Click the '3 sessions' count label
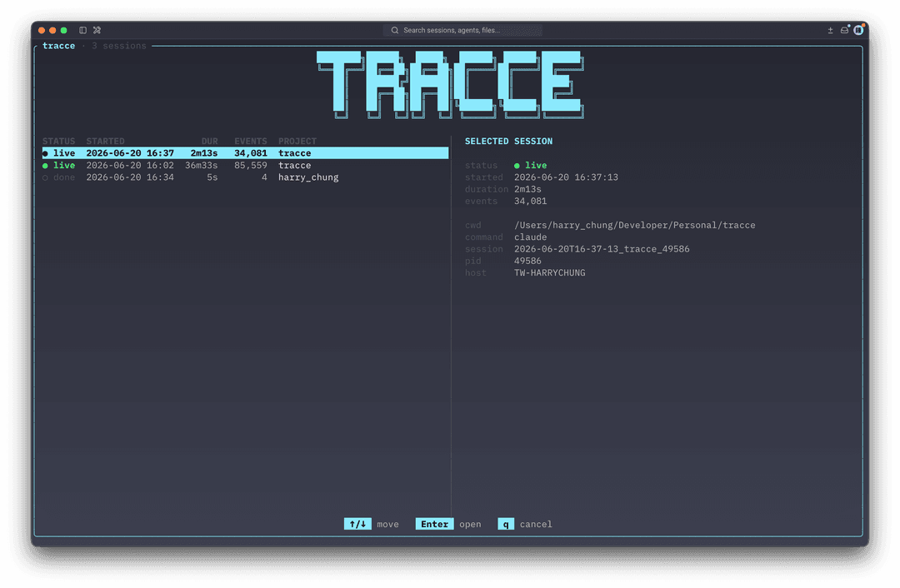Viewport: 900px width, 588px height. tap(119, 46)
